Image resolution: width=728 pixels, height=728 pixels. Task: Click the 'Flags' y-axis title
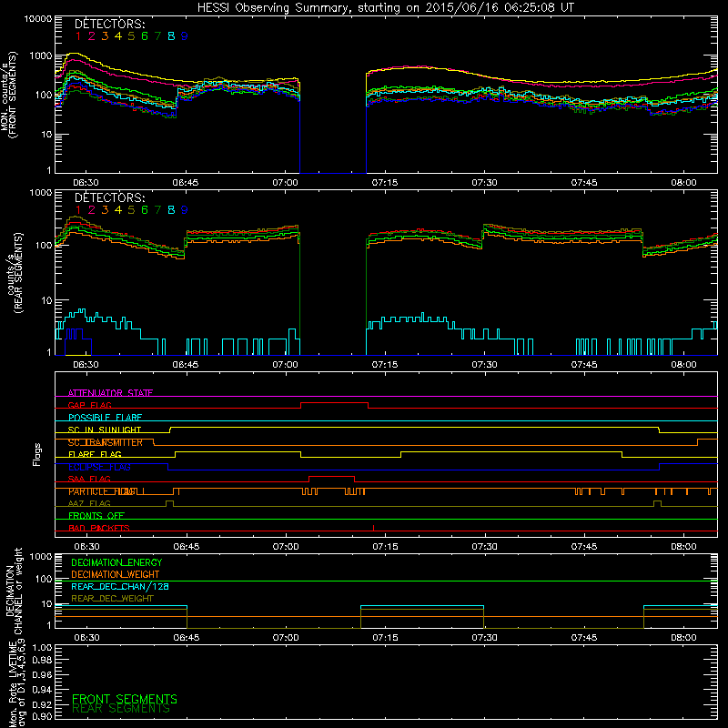36,454
